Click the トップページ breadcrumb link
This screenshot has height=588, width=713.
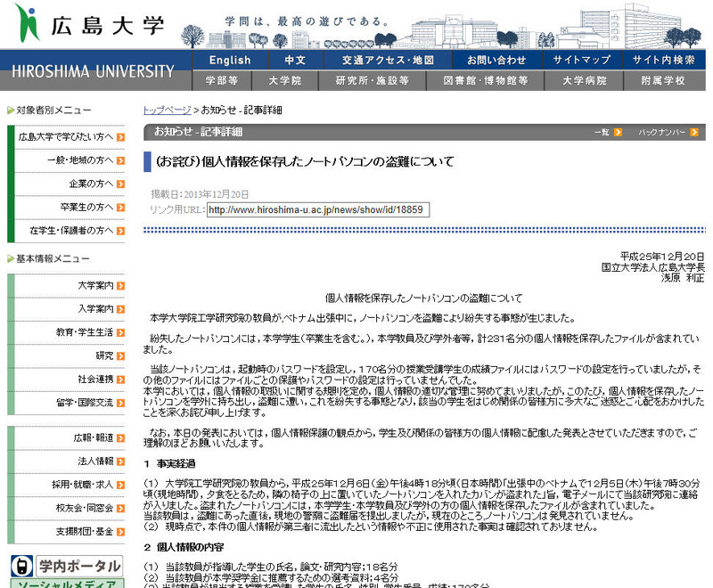click(x=167, y=110)
